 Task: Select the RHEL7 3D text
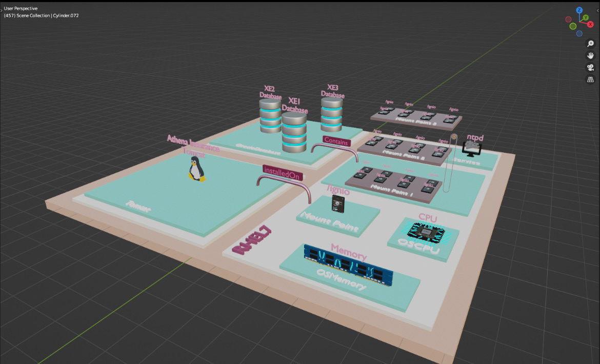coord(252,240)
